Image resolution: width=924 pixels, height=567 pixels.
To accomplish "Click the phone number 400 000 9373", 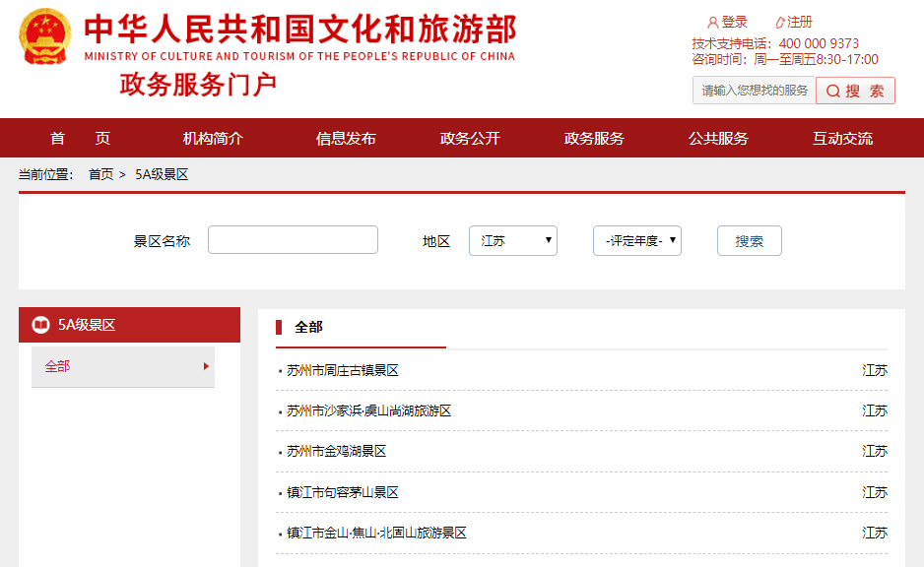I will [x=820, y=43].
